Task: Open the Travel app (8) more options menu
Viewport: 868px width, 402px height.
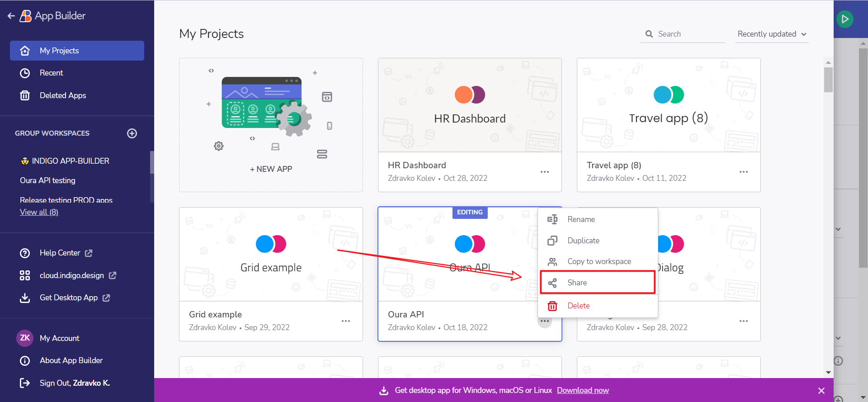Action: click(743, 172)
